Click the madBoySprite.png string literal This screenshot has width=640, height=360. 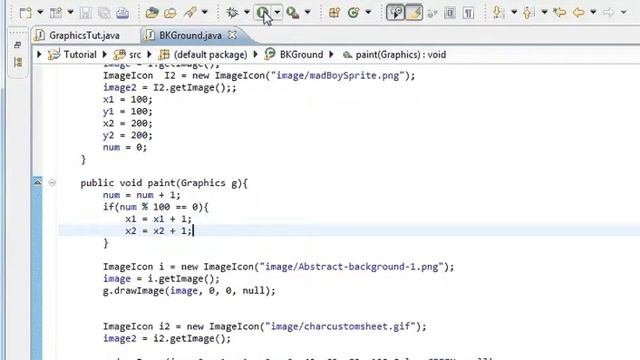pos(338,76)
